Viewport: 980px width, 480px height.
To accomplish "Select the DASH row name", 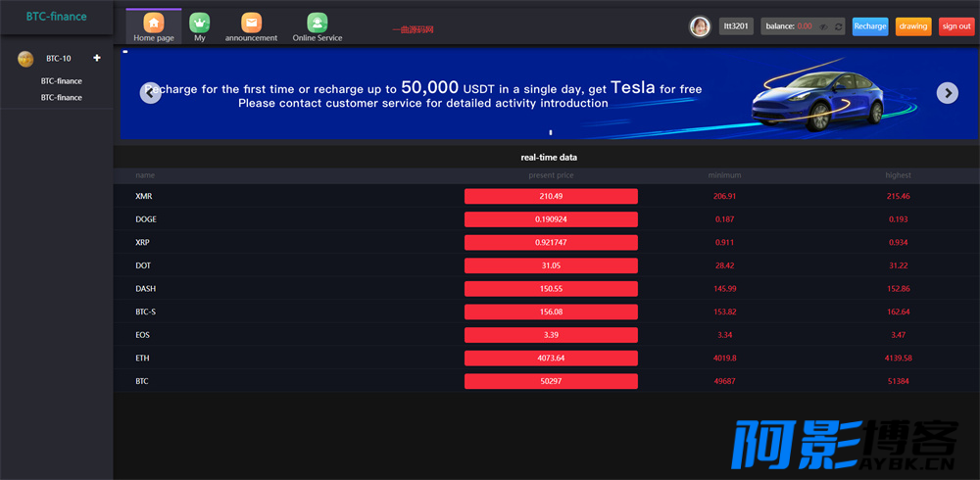I will coord(146,289).
